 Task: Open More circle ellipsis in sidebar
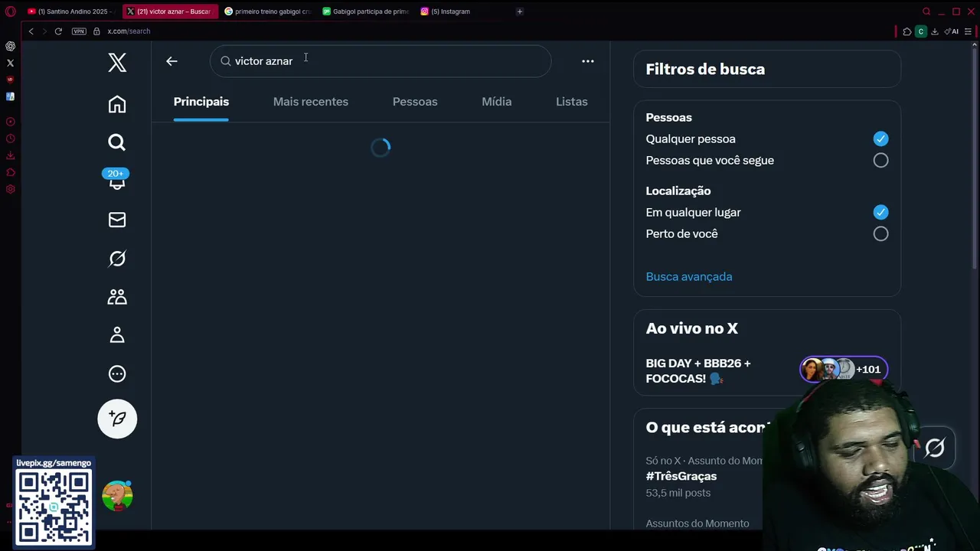pos(117,374)
